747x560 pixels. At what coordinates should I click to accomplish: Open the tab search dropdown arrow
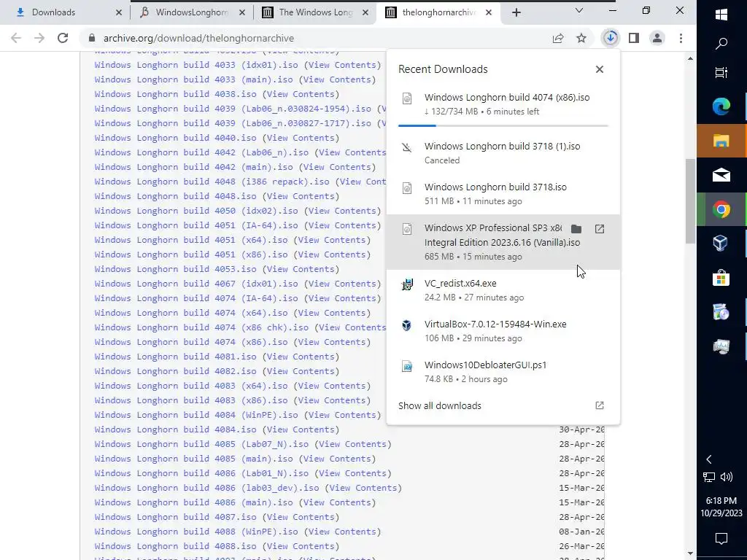579,10
